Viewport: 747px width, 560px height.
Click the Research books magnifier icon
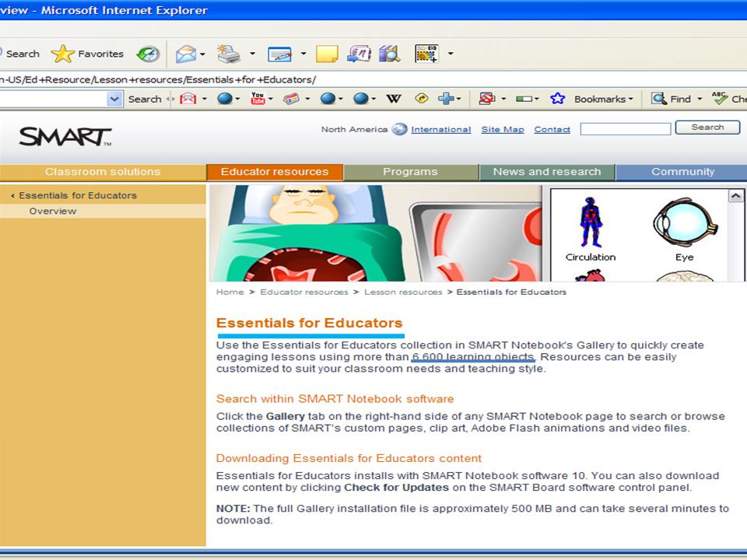(390, 54)
